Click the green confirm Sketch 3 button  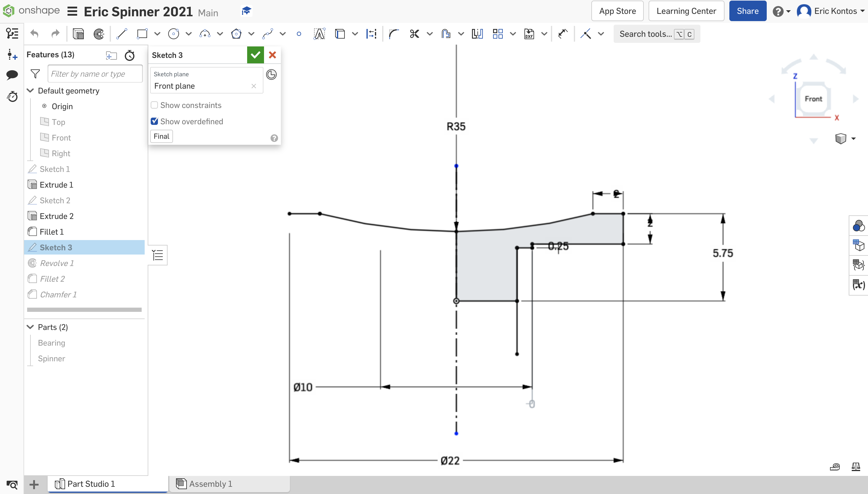[255, 55]
